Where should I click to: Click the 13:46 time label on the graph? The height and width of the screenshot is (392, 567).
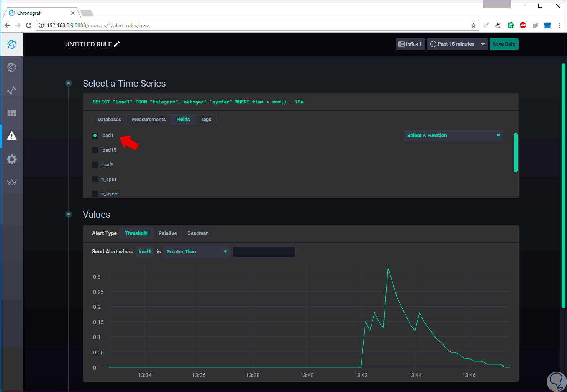[x=469, y=375]
